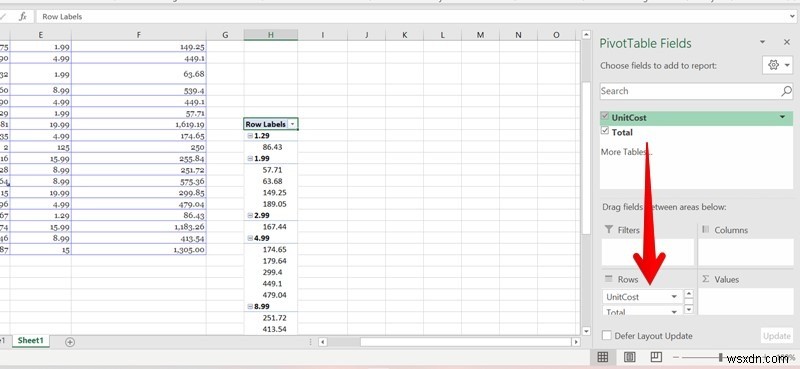The width and height of the screenshot is (800, 369).
Task: Enable Defer Layout Update checkbox
Action: tap(607, 335)
